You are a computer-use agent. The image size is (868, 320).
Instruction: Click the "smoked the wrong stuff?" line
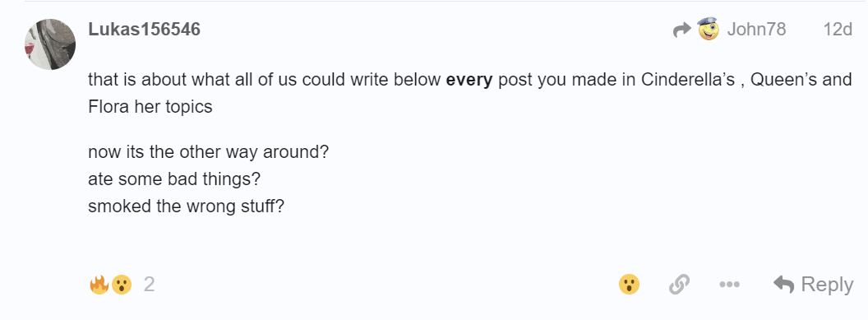[186, 206]
